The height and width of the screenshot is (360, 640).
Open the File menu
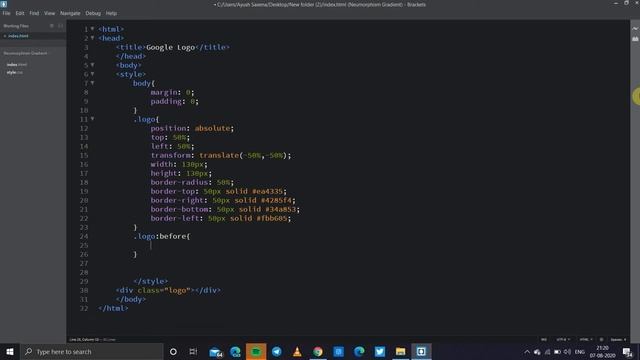[6, 13]
